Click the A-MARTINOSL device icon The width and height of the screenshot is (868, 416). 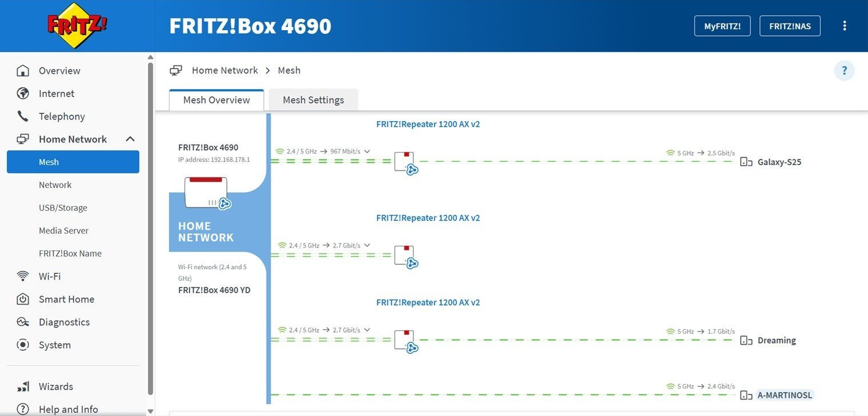[746, 395]
